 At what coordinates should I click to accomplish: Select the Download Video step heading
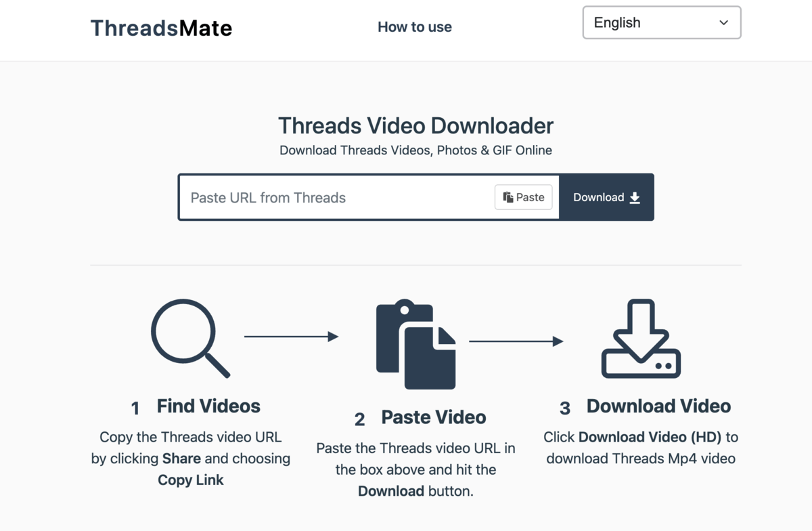[x=658, y=406]
